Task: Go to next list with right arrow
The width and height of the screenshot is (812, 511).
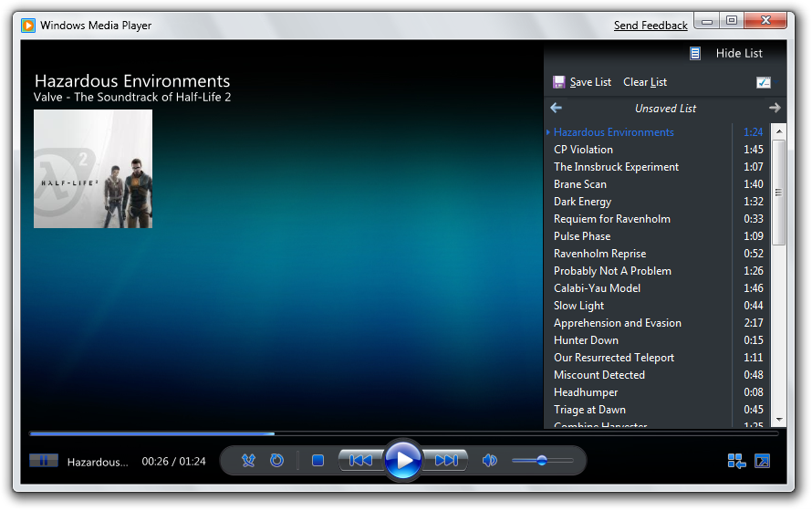Action: (x=775, y=108)
